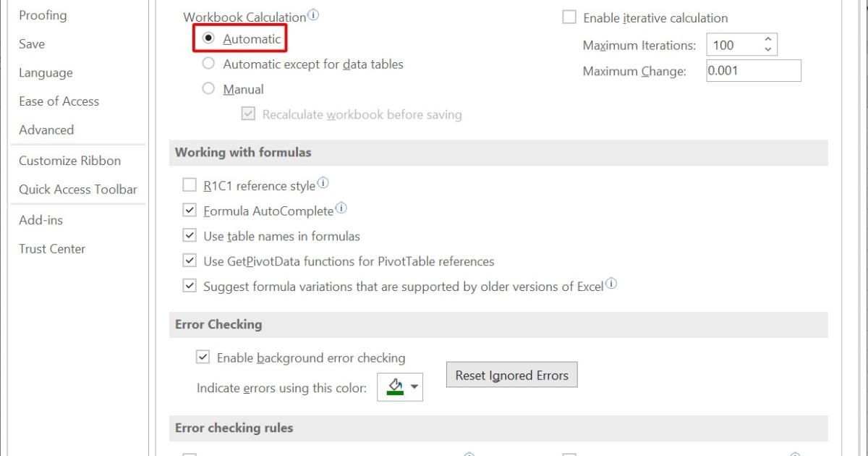Click info icon beside Workbook Calculation
868x456 pixels.
pos(313,15)
